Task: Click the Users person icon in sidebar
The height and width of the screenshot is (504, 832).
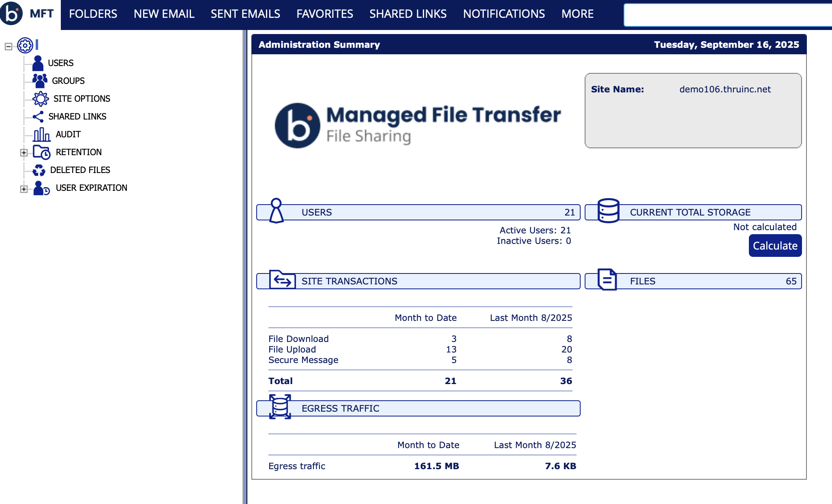Action: coord(38,63)
